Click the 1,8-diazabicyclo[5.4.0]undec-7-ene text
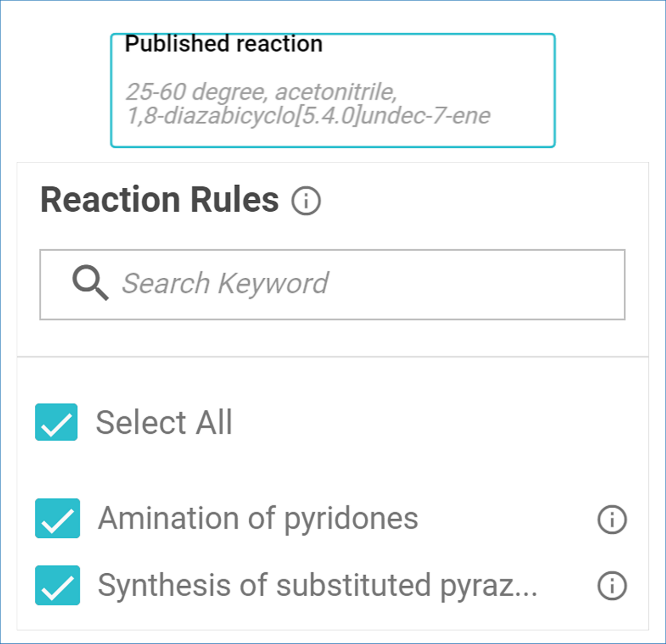 (x=309, y=115)
